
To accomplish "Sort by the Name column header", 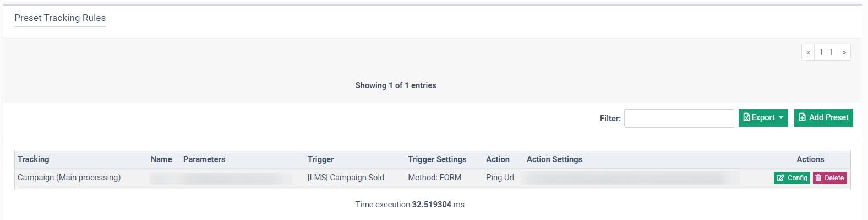I will click(161, 159).
